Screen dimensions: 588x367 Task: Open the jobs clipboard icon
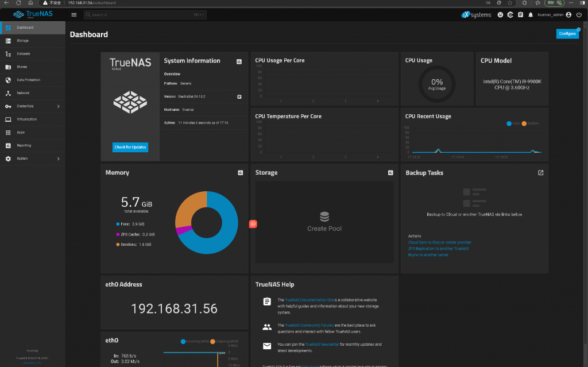[x=520, y=14]
